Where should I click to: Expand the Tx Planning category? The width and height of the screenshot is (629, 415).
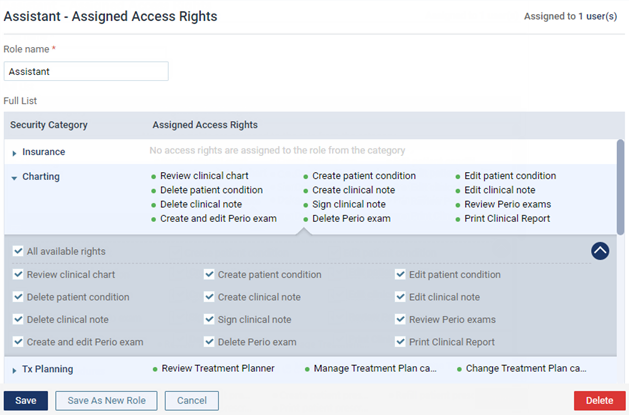coord(14,370)
